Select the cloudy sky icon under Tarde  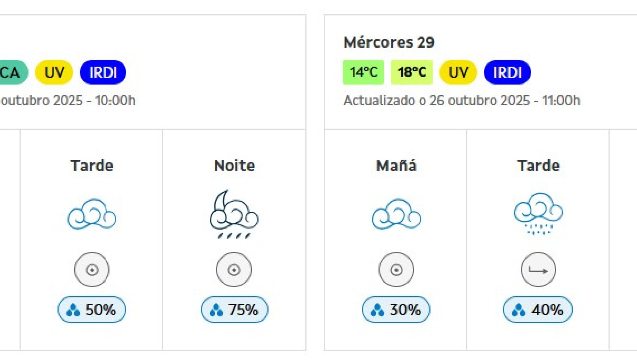tap(92, 214)
